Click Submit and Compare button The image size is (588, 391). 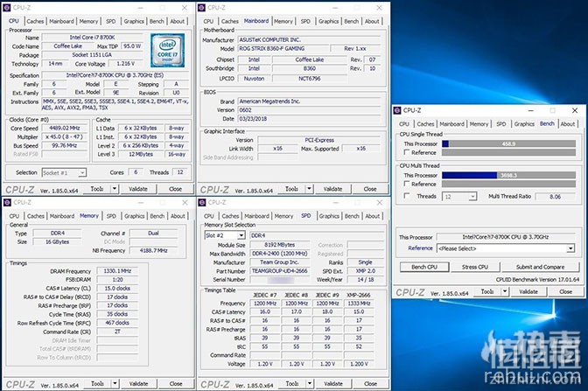(x=540, y=267)
